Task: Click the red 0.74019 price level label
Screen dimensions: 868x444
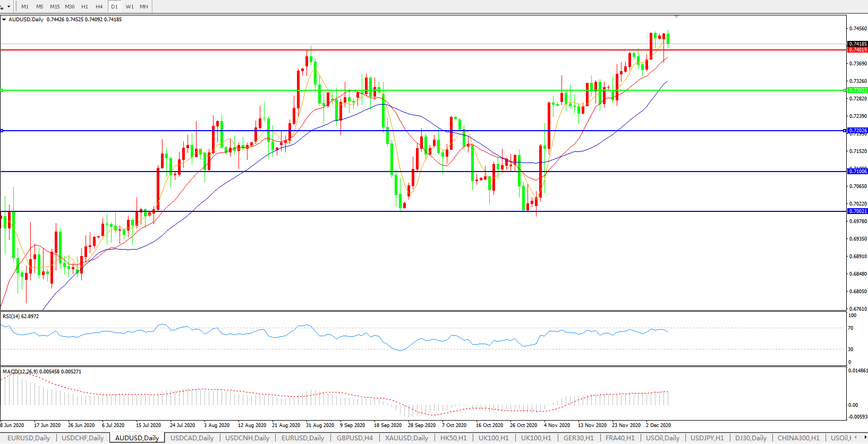Action: [857, 50]
